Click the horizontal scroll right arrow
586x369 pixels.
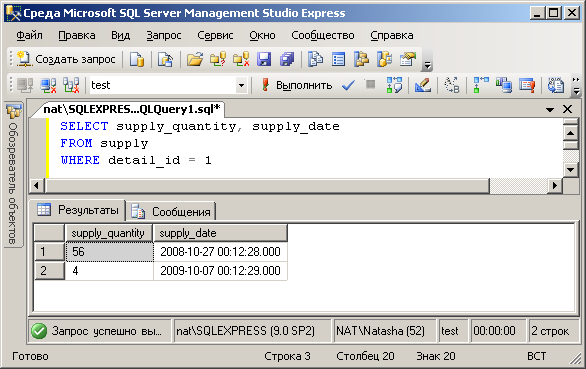tap(555, 185)
